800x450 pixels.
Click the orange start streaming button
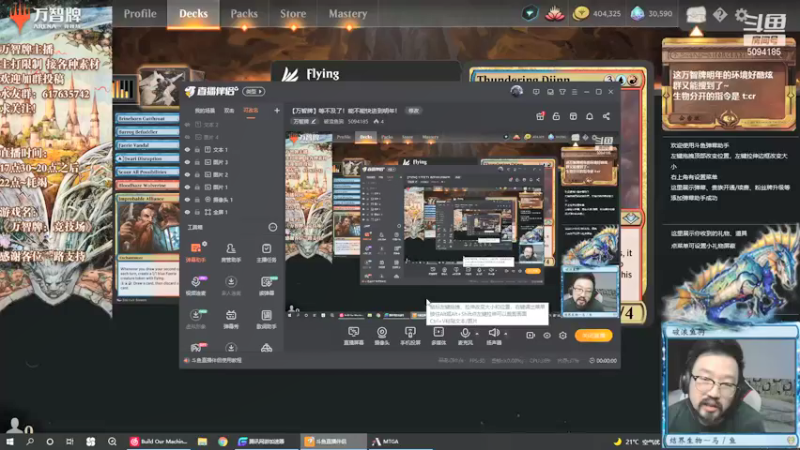pyautogui.click(x=593, y=336)
